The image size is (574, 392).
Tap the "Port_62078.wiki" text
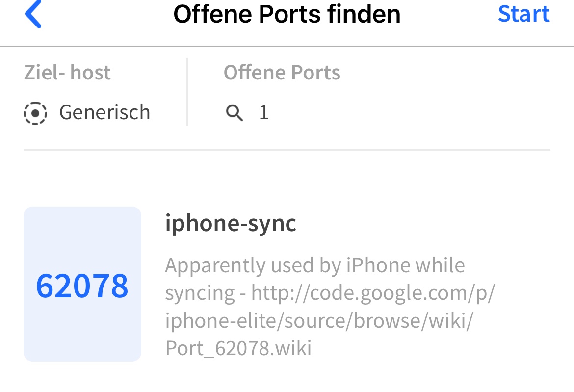pyautogui.click(x=238, y=348)
